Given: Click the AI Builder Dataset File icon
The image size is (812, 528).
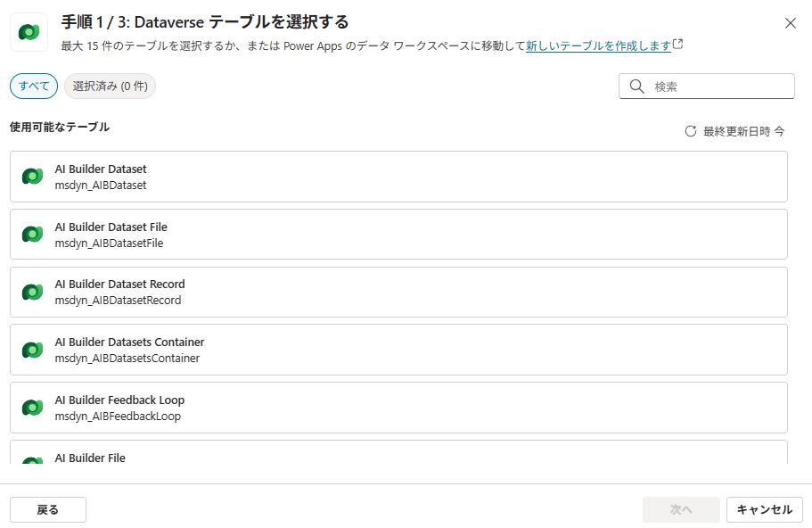Looking at the screenshot, I should (x=32, y=235).
